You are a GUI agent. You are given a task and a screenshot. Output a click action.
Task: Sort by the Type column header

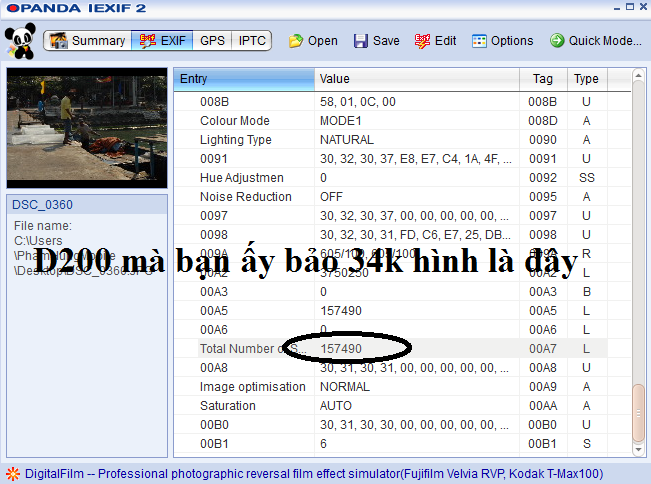(587, 79)
